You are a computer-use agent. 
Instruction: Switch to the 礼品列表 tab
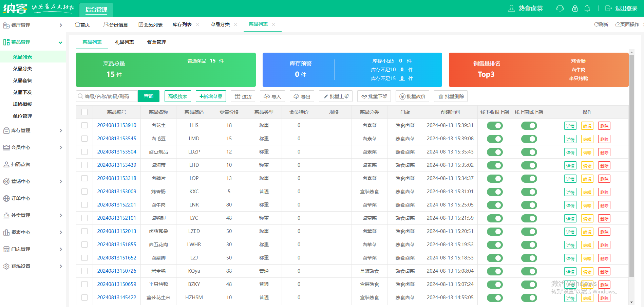pos(124,42)
